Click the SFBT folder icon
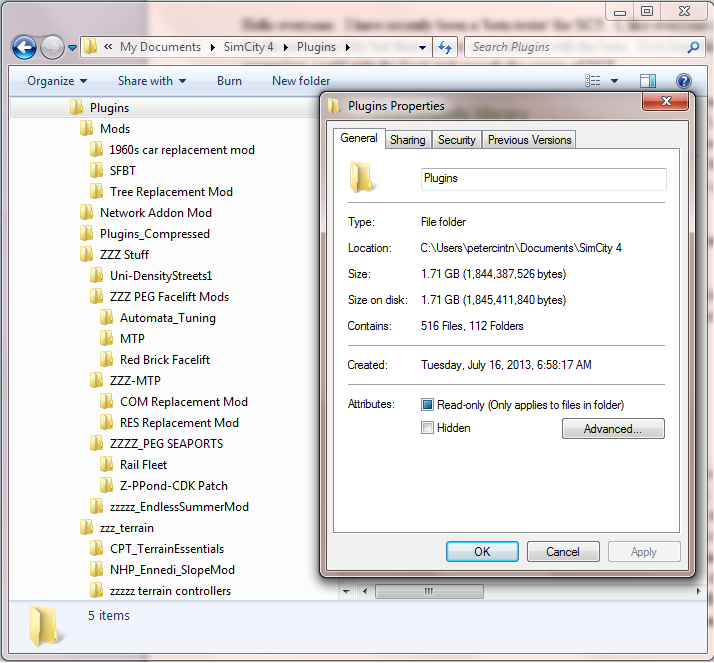 point(97,171)
